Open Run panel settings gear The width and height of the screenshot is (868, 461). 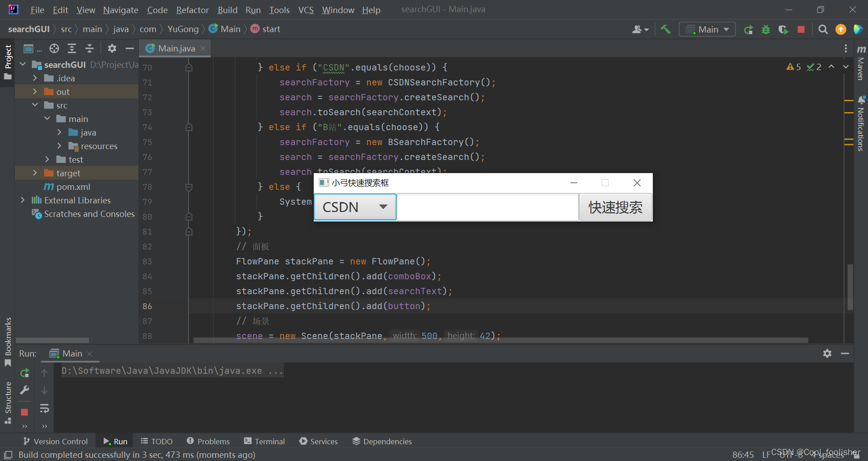coord(827,353)
